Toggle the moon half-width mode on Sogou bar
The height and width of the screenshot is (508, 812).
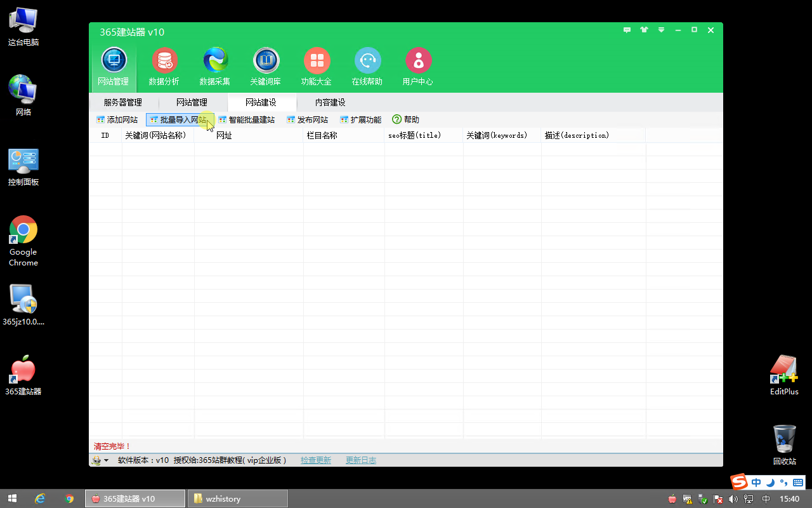770,482
